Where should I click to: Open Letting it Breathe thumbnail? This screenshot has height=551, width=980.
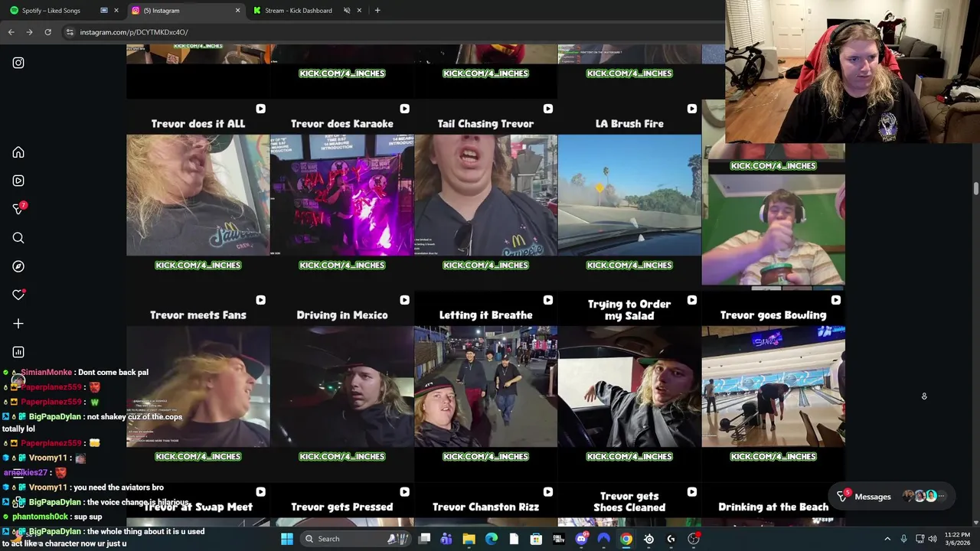click(x=485, y=386)
